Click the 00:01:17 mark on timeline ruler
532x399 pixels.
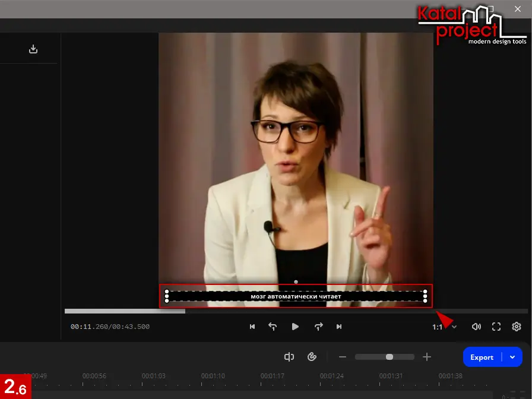coord(272,376)
